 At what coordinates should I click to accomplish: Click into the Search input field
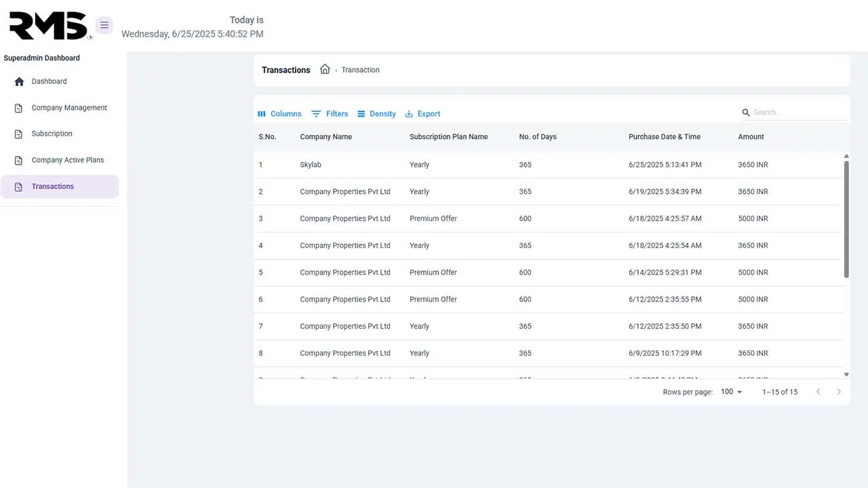tap(799, 113)
